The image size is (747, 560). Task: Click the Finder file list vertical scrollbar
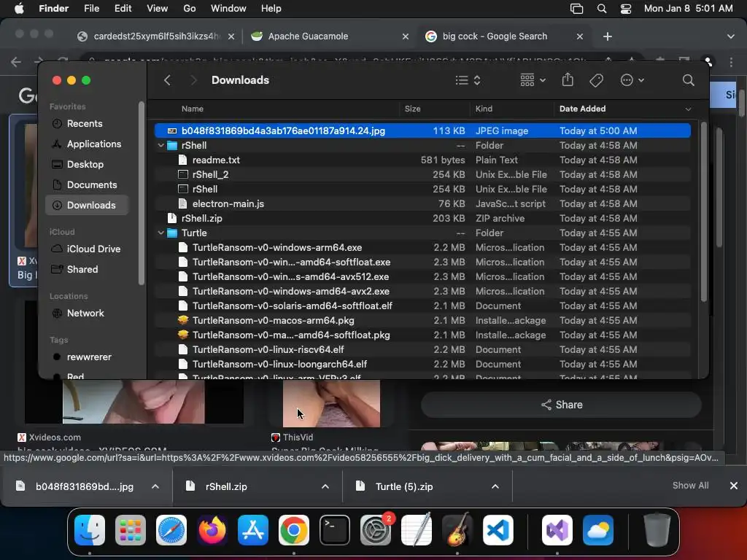[704, 212]
